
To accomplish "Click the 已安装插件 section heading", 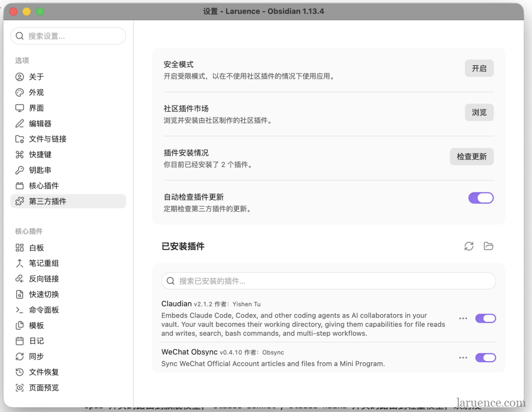I will pyautogui.click(x=183, y=247).
